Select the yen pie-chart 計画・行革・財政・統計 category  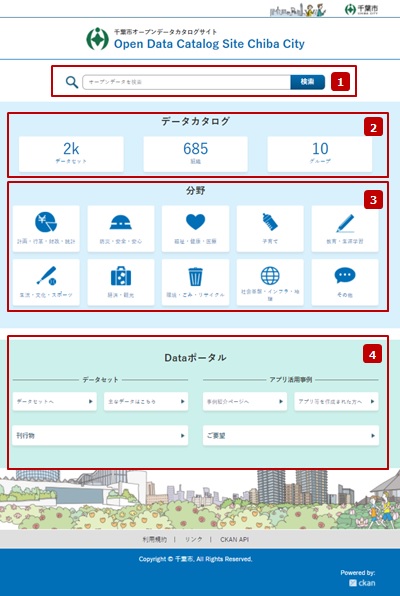[46, 228]
